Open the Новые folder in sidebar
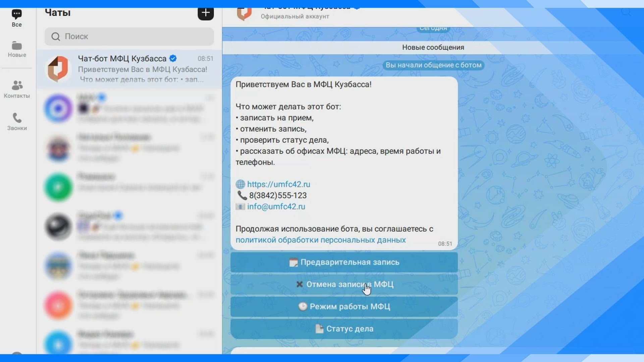This screenshot has height=362, width=644. [17, 49]
